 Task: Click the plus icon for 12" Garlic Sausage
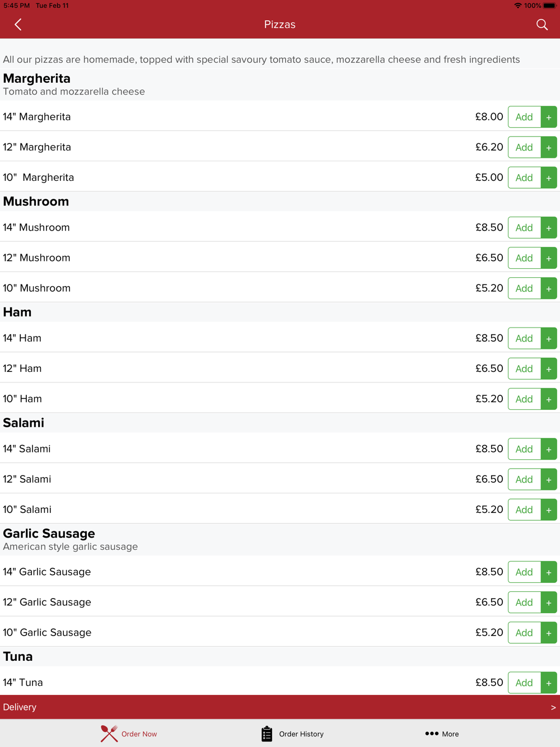coord(549,603)
